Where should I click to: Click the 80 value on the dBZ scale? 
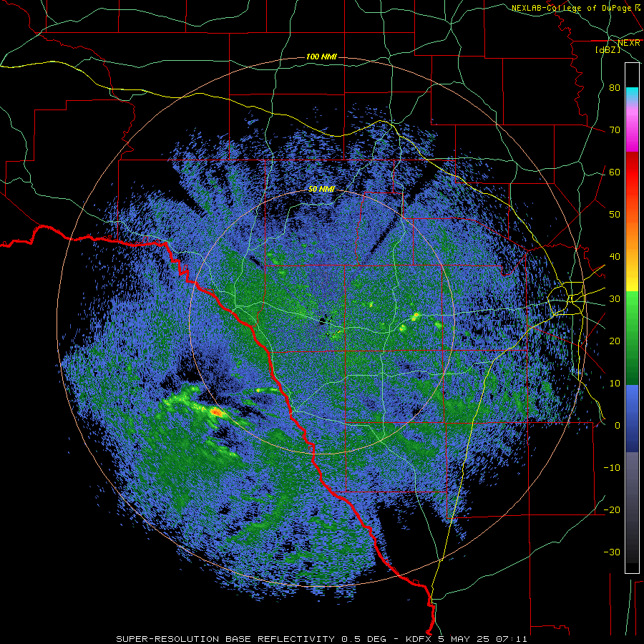[x=615, y=87]
